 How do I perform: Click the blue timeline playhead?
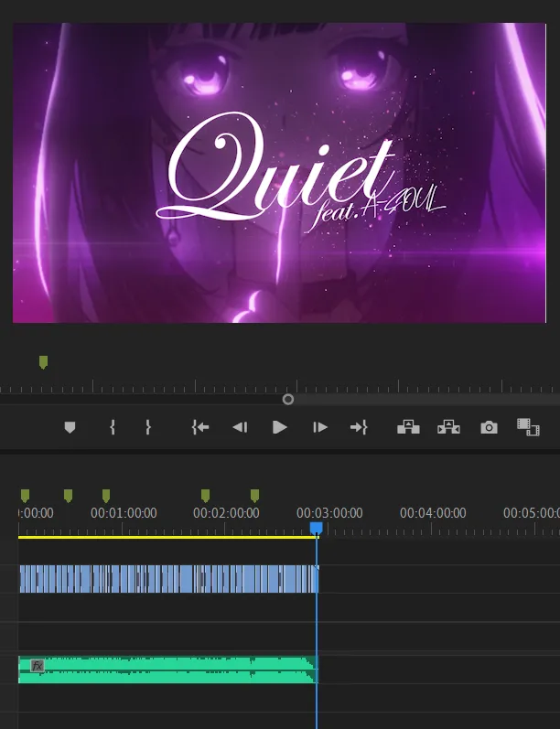[x=316, y=529]
